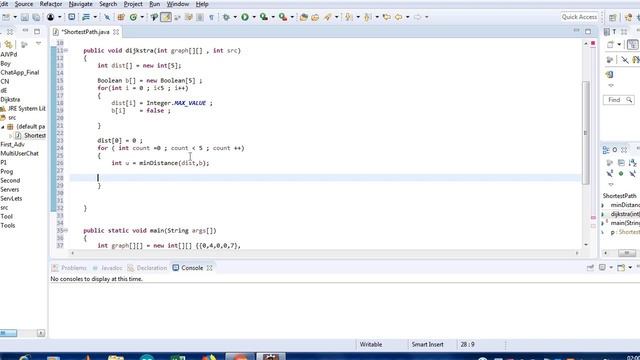Expand the External Tools dropdown arrow
This screenshot has height=360, width=640.
292,17
